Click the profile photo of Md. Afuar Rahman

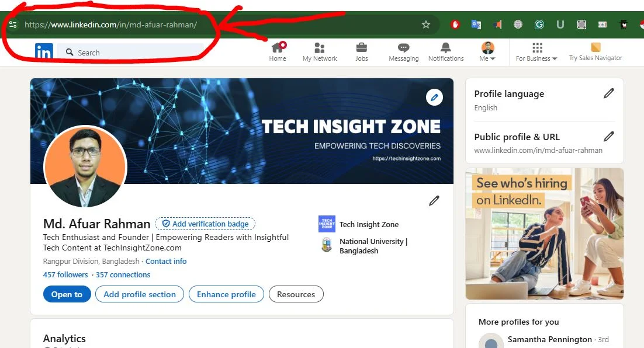(x=85, y=166)
